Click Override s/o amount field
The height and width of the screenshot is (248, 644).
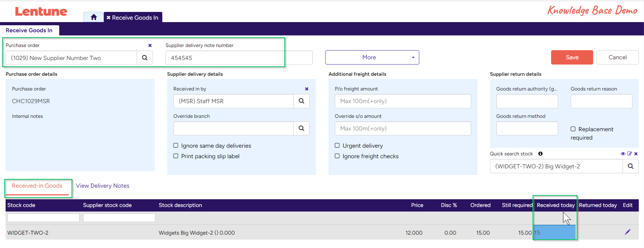[x=403, y=128]
